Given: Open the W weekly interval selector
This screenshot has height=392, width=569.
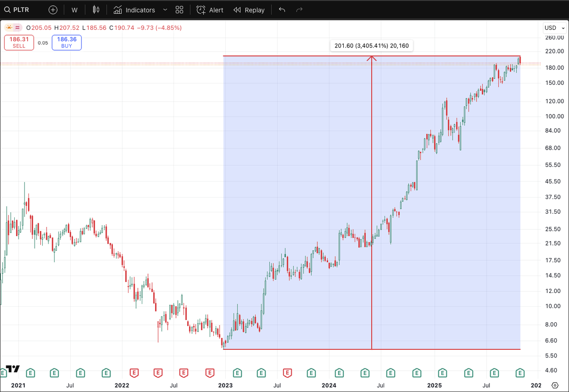Looking at the screenshot, I should (x=74, y=10).
